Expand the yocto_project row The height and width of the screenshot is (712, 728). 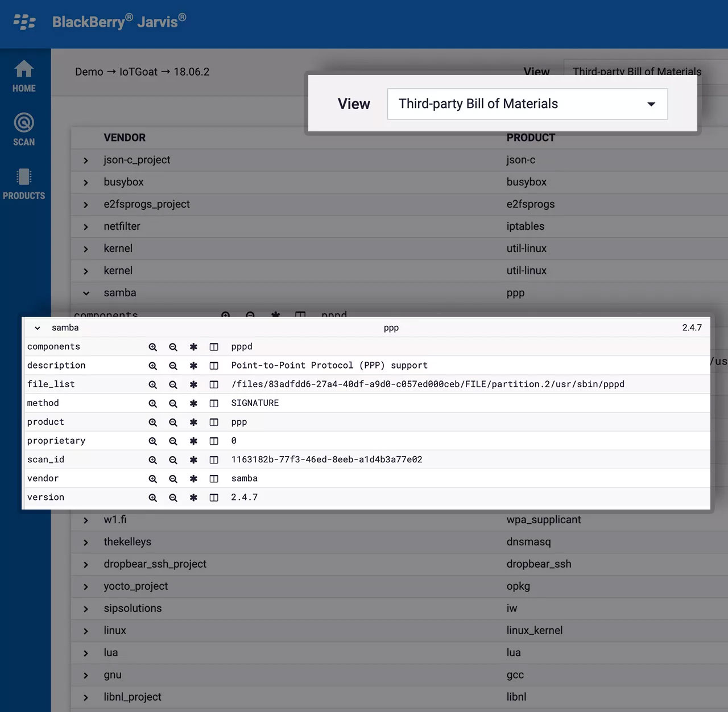pyautogui.click(x=86, y=587)
